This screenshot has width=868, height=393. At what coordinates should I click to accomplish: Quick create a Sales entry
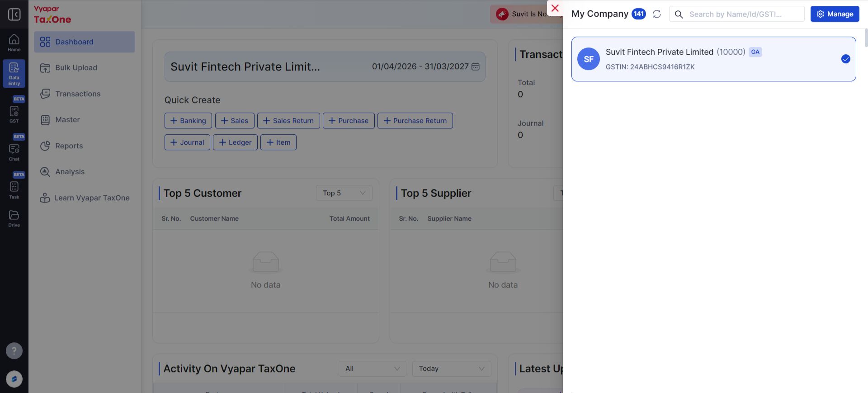pos(235,121)
